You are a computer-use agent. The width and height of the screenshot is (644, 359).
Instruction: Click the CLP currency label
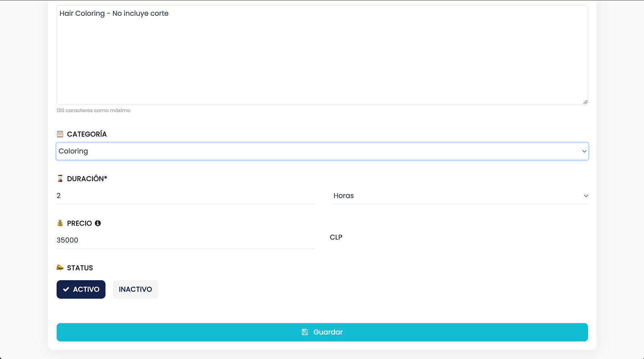[336, 237]
